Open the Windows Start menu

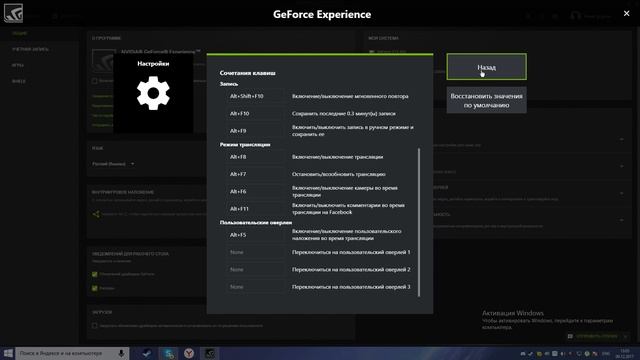(x=8, y=353)
